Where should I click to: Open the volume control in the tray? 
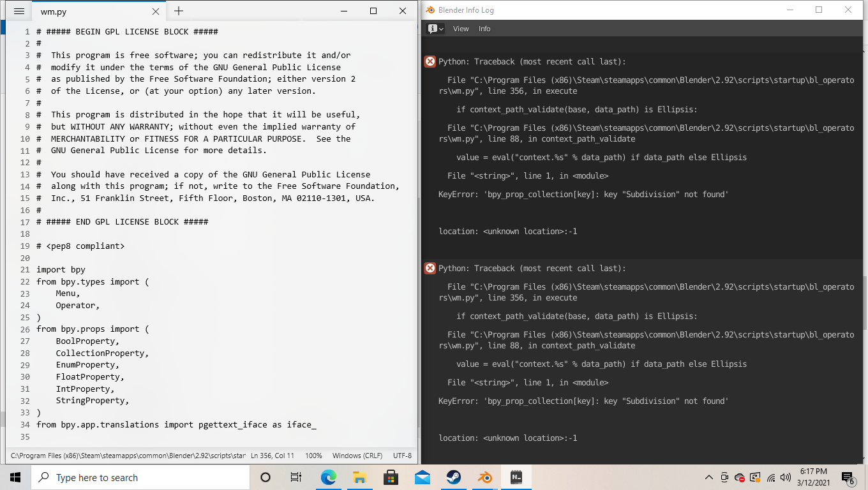click(x=786, y=477)
